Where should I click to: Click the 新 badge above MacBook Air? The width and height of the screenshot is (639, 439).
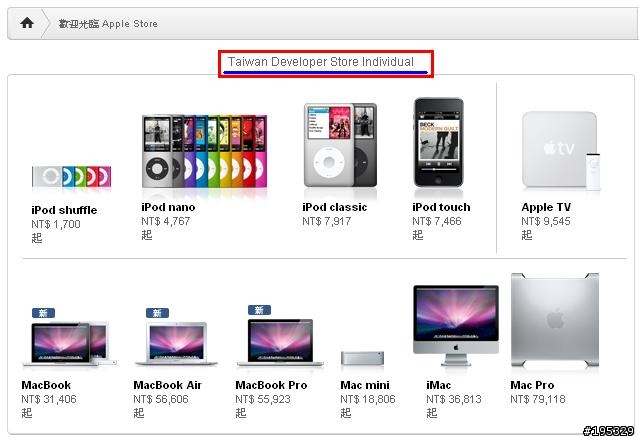click(157, 313)
